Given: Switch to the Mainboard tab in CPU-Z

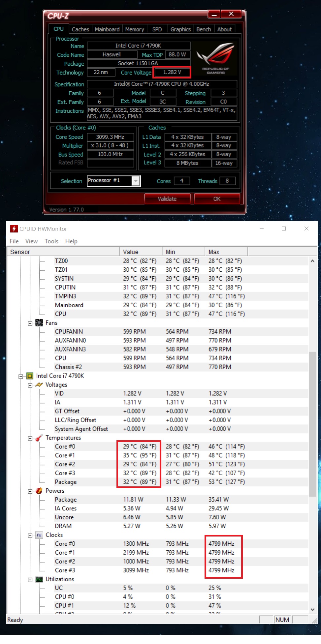Looking at the screenshot, I should click(107, 29).
